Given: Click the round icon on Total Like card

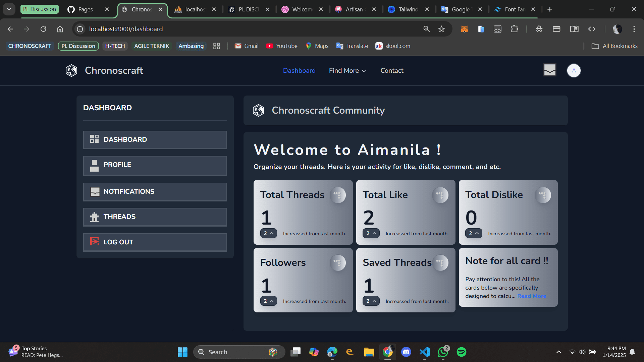Looking at the screenshot, I should point(440,195).
